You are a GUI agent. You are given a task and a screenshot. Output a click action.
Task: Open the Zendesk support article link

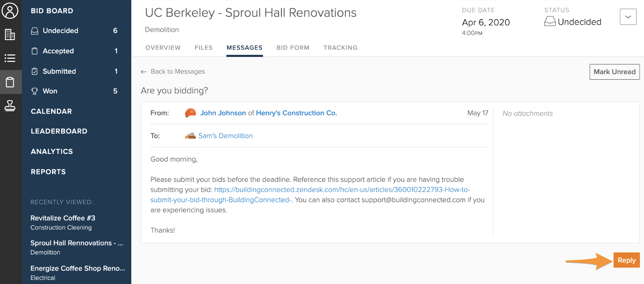coord(342,190)
